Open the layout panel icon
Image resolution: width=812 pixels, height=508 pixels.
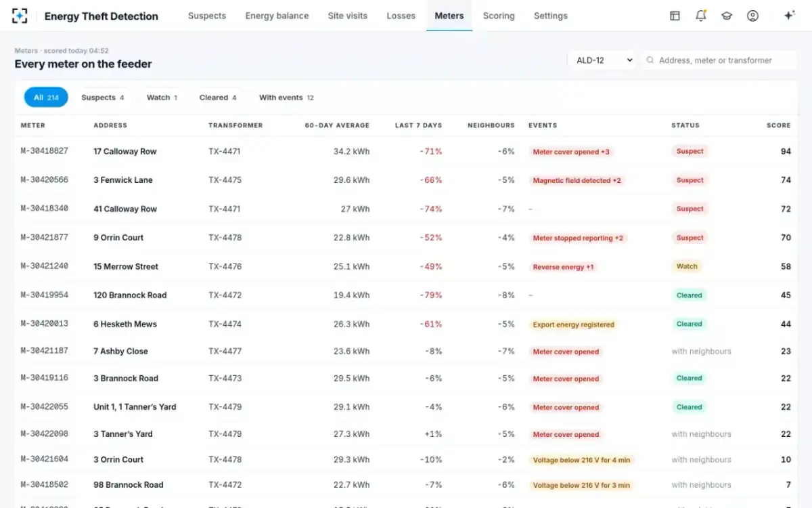(675, 16)
